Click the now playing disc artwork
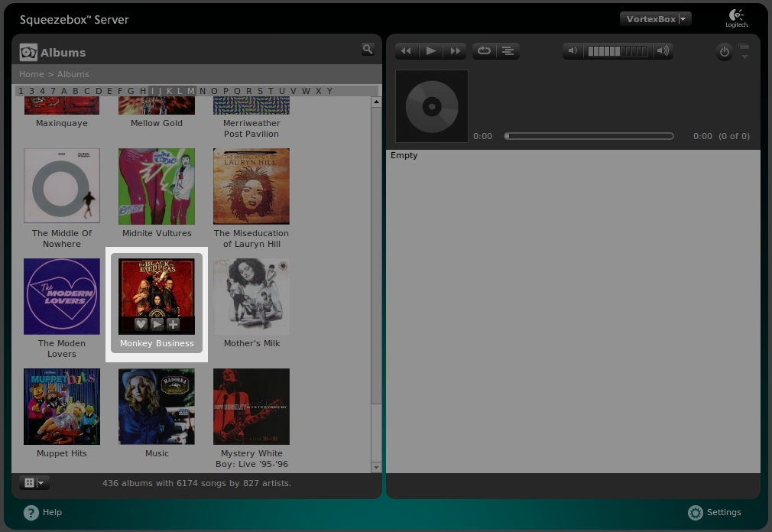Screen dimensions: 772x532 pos(432,106)
